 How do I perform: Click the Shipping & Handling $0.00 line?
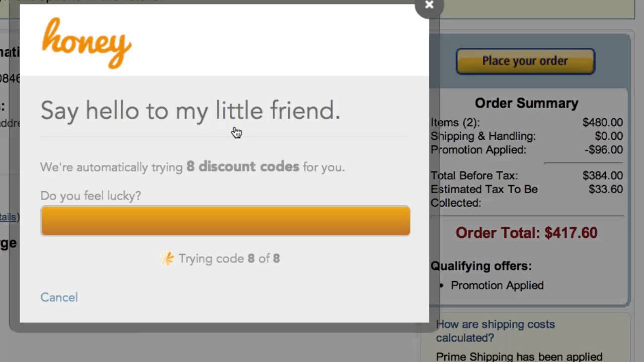(526, 136)
